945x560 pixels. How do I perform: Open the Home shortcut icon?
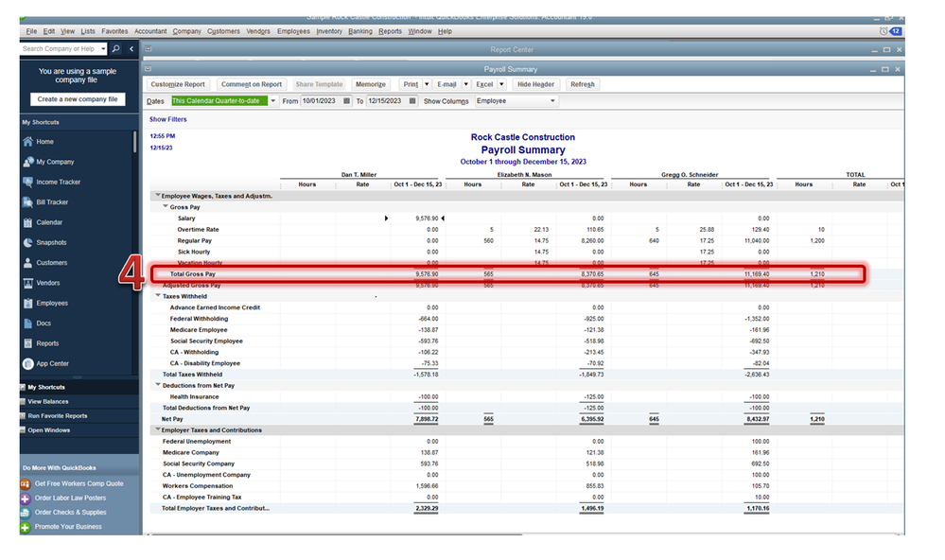pyautogui.click(x=27, y=142)
